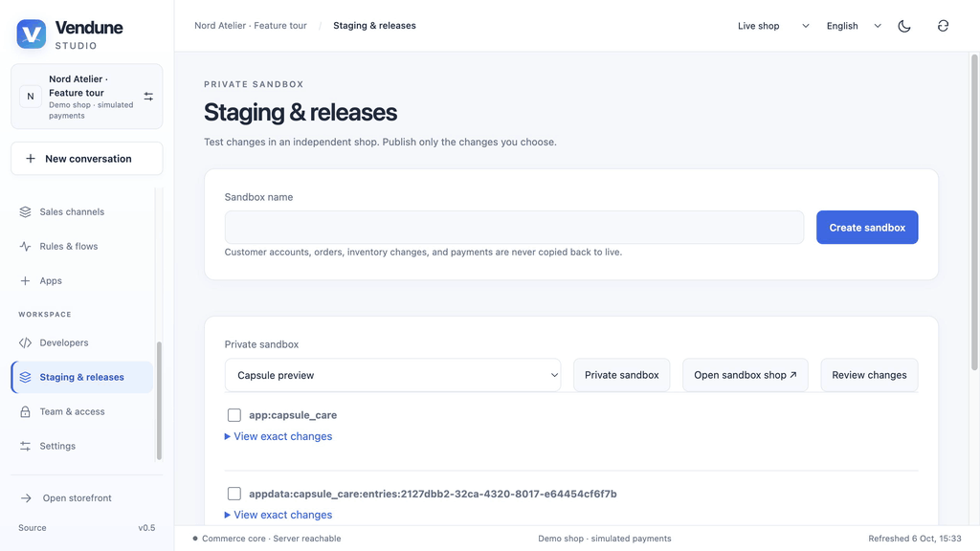This screenshot has width=980, height=551.
Task: Click the Apps plus icon
Action: pyautogui.click(x=25, y=280)
